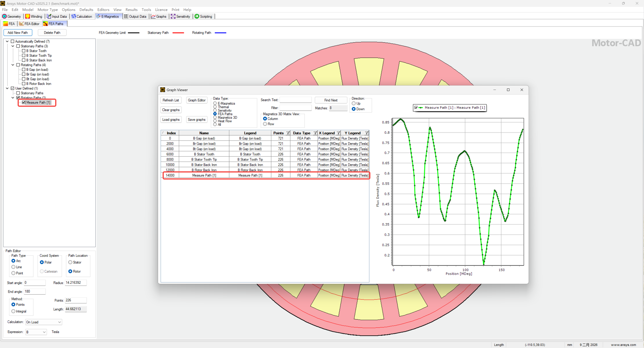This screenshot has height=348, width=644.
Task: Select the Thermal data type radio
Action: click(215, 107)
